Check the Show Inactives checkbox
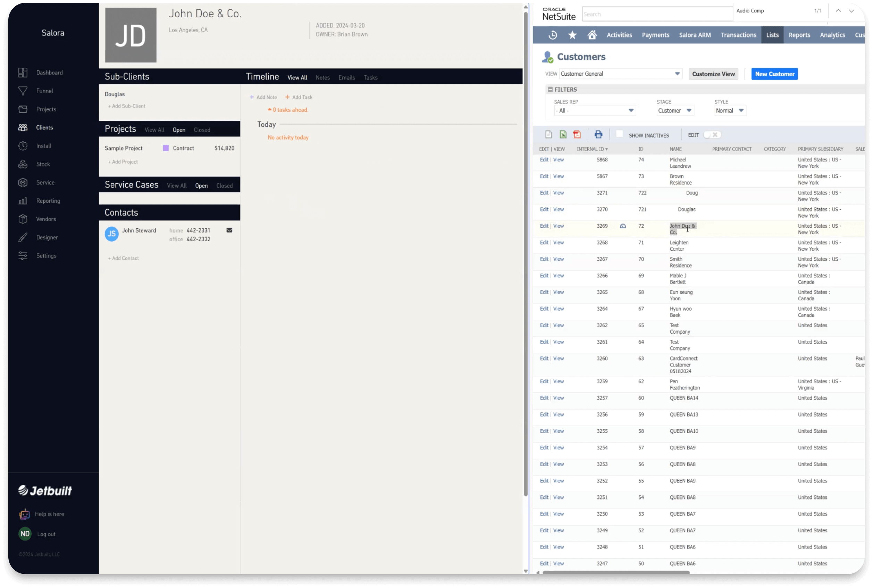Screen dimensions: 873x588 [619, 134]
